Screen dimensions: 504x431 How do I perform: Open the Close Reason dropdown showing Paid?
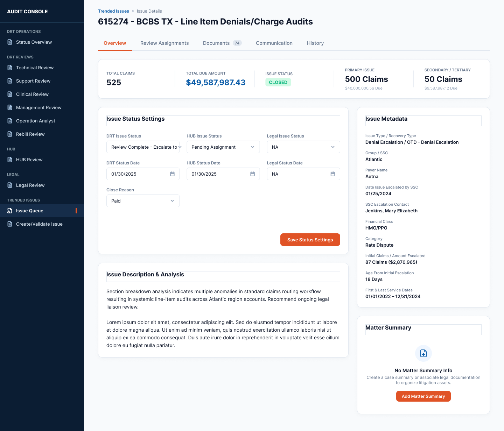(143, 201)
